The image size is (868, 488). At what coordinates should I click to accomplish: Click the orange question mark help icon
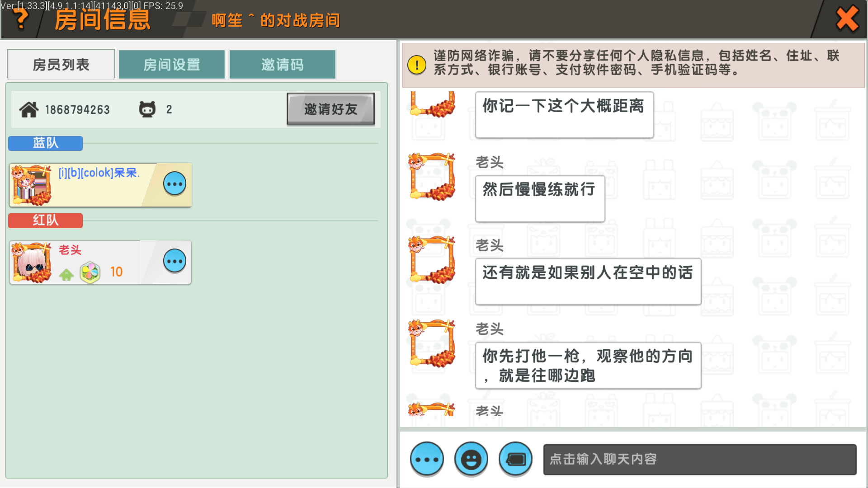20,19
